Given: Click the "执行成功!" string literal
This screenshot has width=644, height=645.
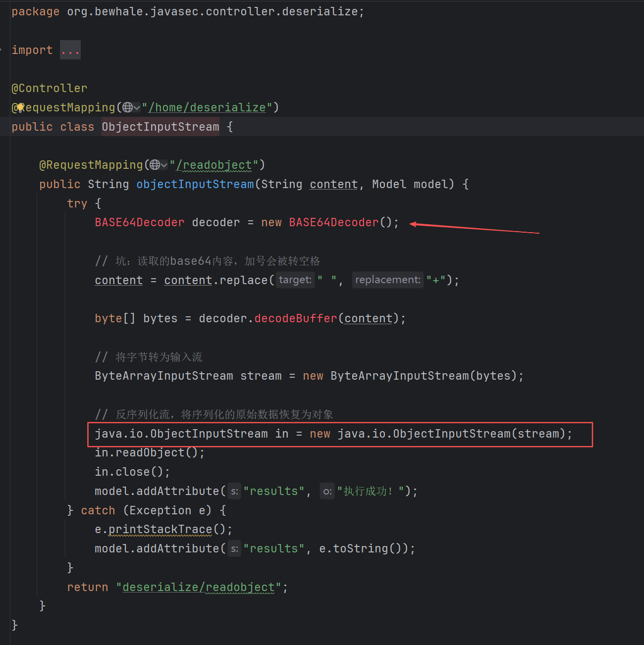Looking at the screenshot, I should point(371,491).
